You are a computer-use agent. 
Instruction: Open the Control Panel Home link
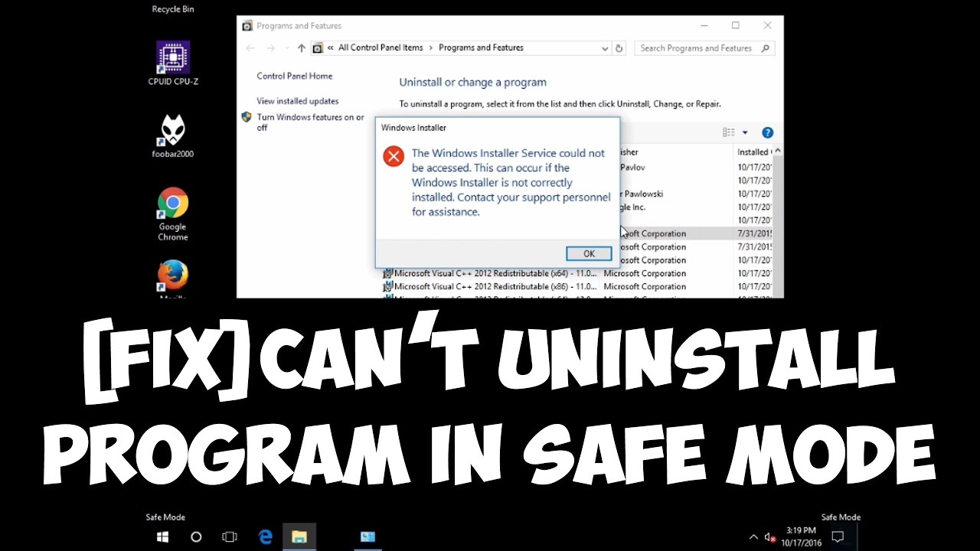coord(295,76)
